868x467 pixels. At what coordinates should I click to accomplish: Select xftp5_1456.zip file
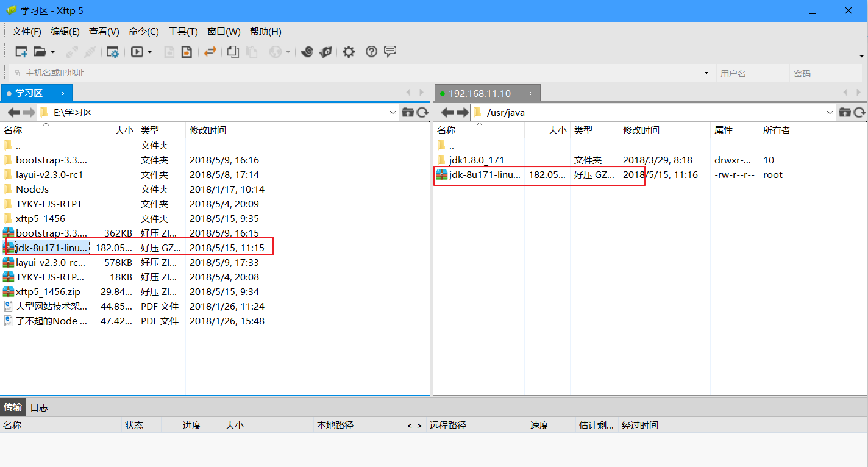point(48,291)
